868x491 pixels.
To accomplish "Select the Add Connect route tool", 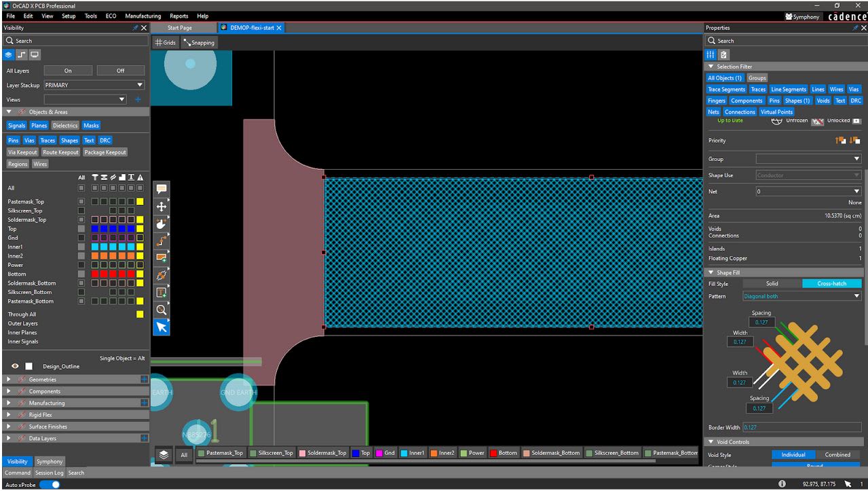I will click(162, 240).
